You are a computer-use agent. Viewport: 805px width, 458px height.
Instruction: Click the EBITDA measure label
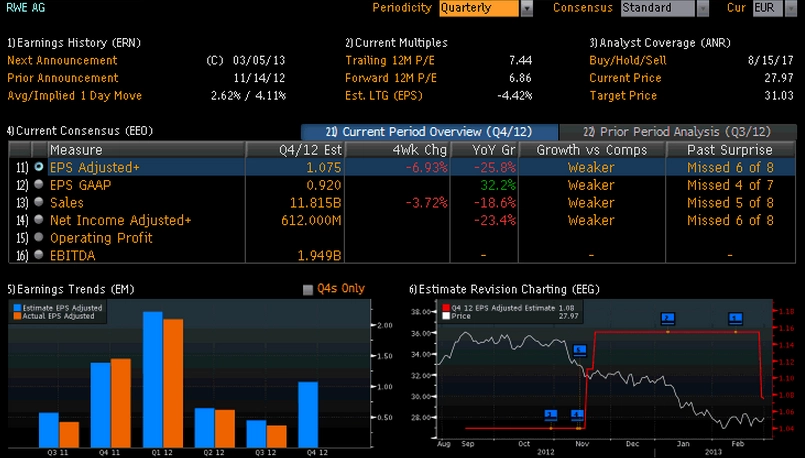coord(72,255)
